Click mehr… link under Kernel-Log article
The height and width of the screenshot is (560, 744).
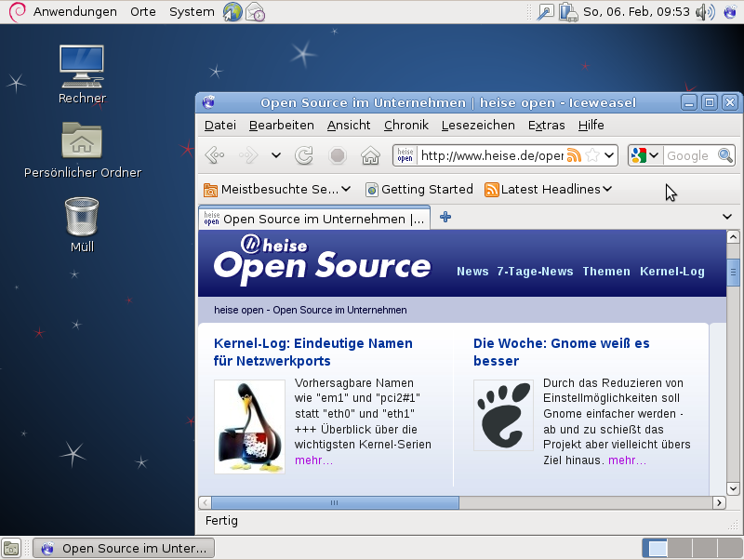tap(313, 460)
